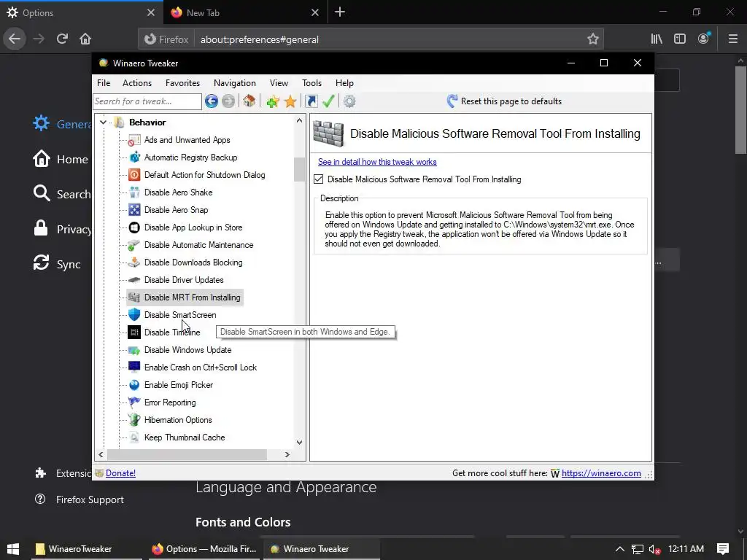Screen dimensions: 747x560
Task: Click tree scrollbar down arrow
Action: [x=299, y=443]
